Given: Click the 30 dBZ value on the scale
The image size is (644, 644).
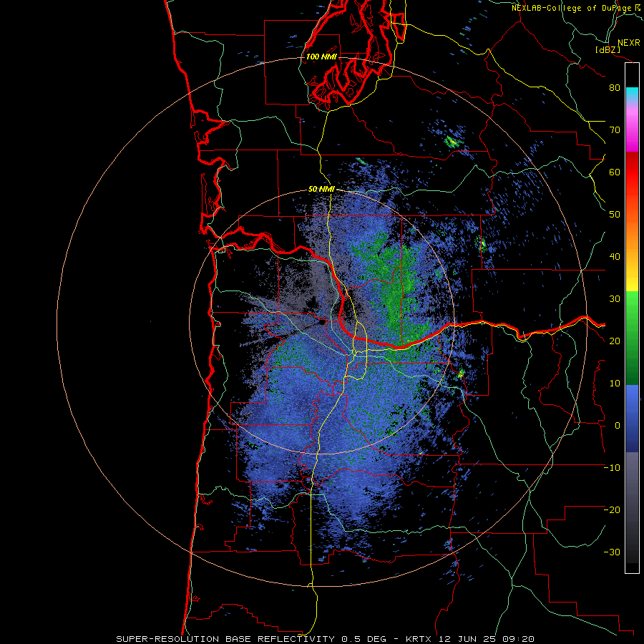Looking at the screenshot, I should (615, 299).
